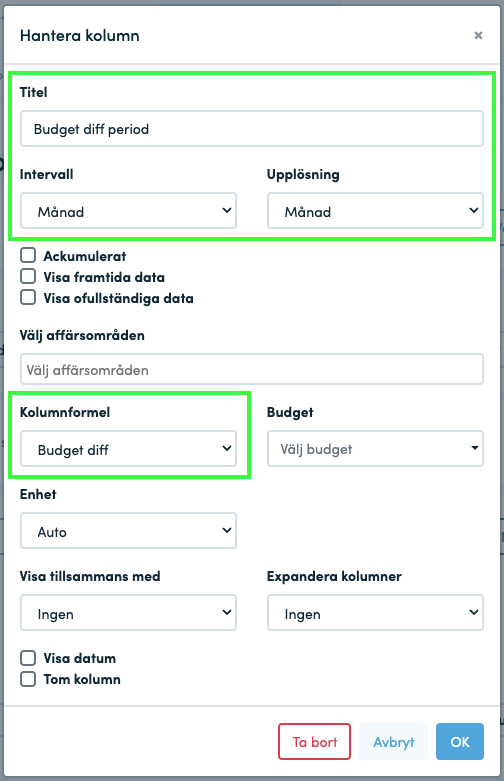Check Visa framtida data

(28, 276)
